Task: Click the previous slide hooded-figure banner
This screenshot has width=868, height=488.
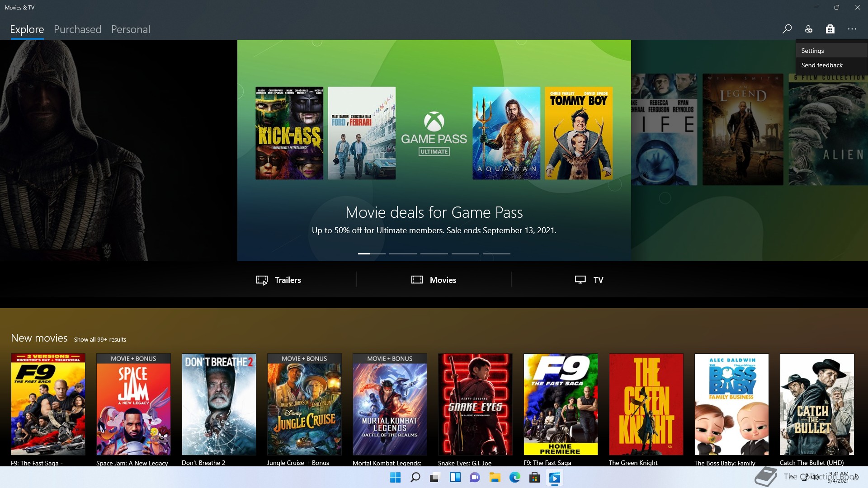Action: pos(118,150)
